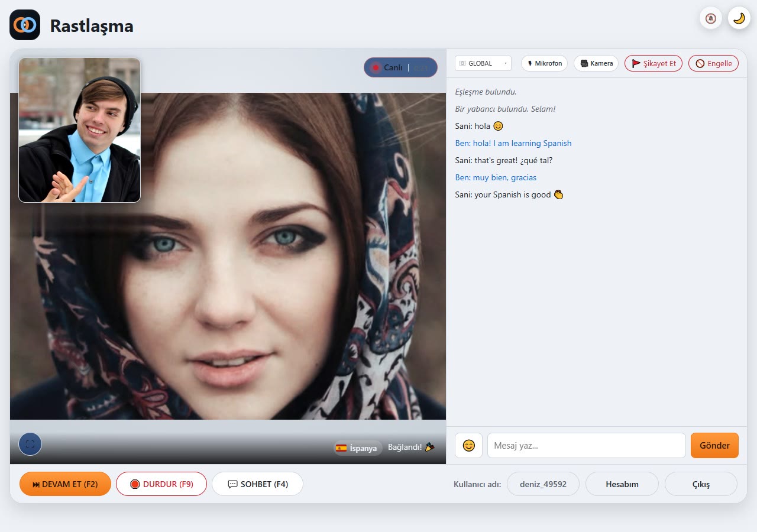
Task: Click the stranger's main video feed
Action: tap(228, 256)
